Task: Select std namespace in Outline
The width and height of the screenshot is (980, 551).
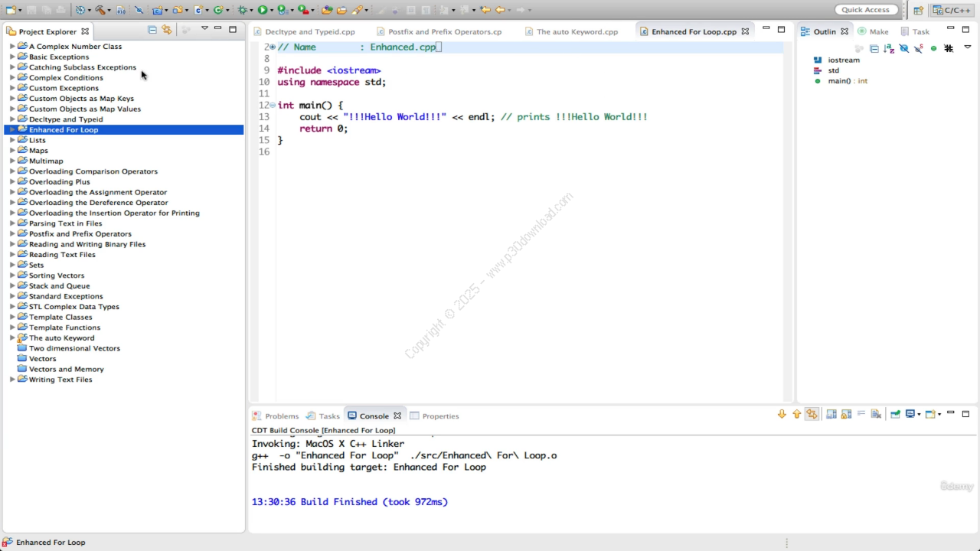Action: [x=833, y=70]
